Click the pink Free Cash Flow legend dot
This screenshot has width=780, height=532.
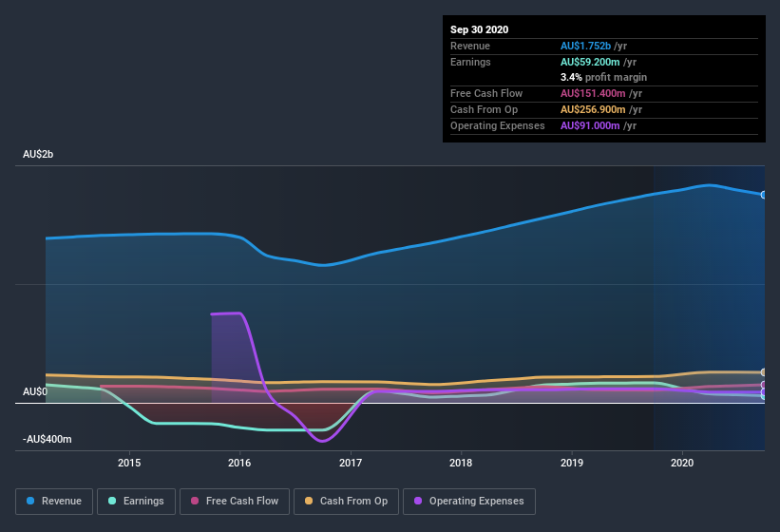pos(195,501)
